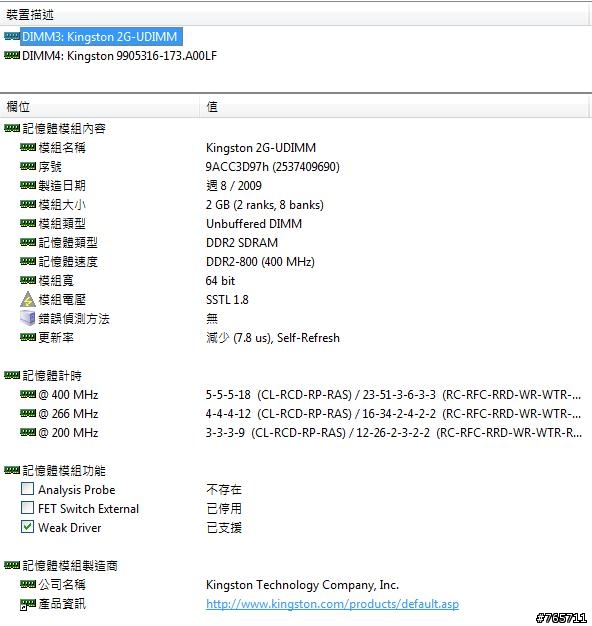This screenshot has height=626, width=592.
Task: Select the DIMM4: Kingston 9905316-173.A00LF device
Action: (119, 56)
